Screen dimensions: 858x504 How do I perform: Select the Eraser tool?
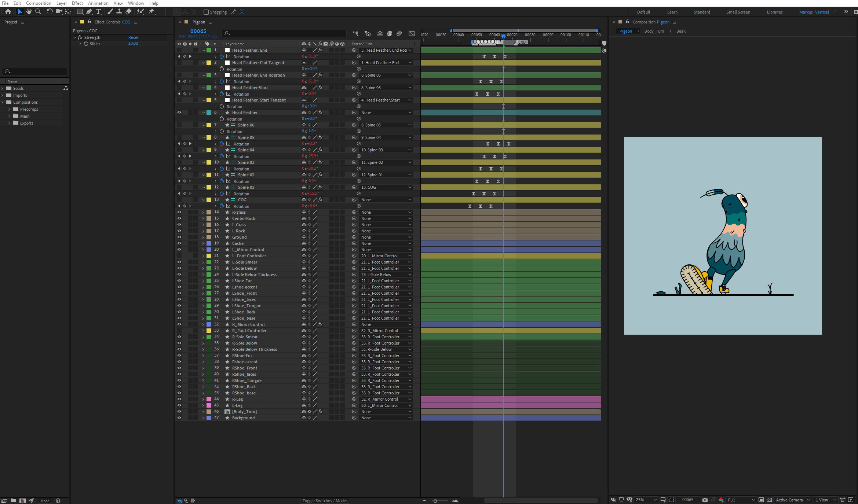128,12
